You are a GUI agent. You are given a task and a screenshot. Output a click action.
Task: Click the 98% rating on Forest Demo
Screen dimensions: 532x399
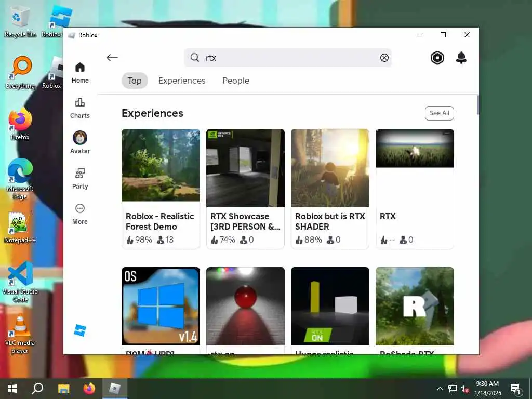tap(139, 240)
